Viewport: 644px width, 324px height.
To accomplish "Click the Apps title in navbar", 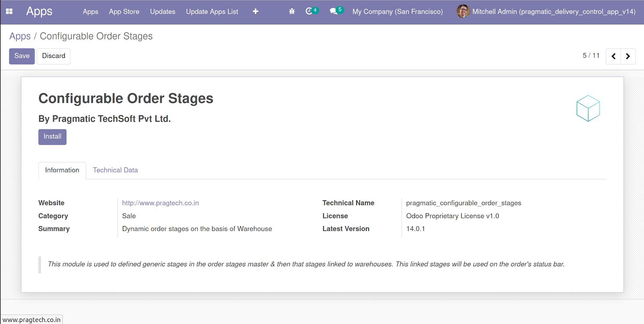I will 39,11.
